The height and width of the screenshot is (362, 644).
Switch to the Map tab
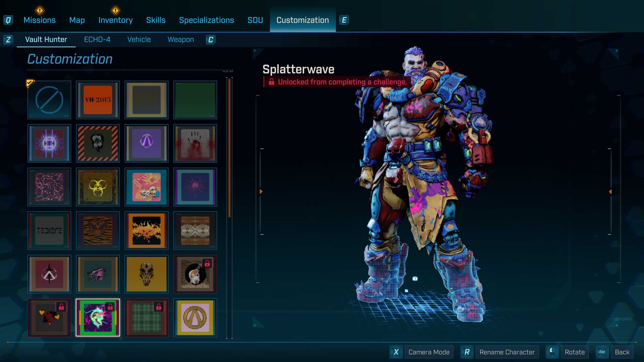pos(77,20)
